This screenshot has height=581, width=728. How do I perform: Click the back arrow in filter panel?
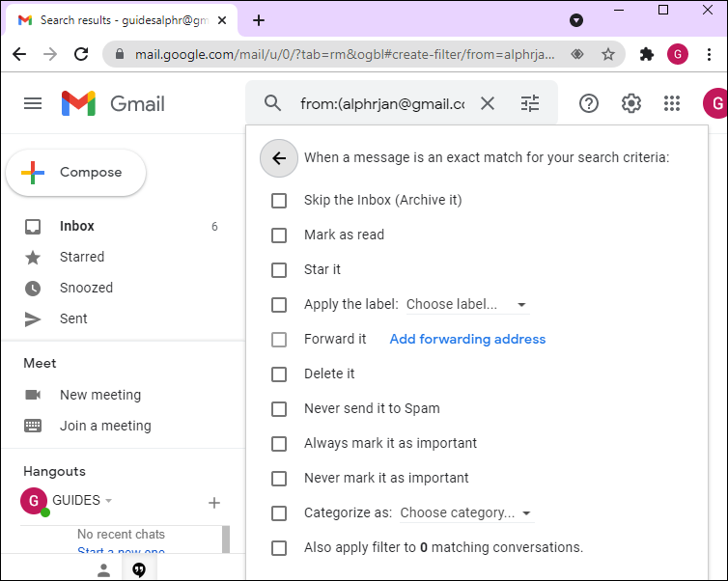279,158
